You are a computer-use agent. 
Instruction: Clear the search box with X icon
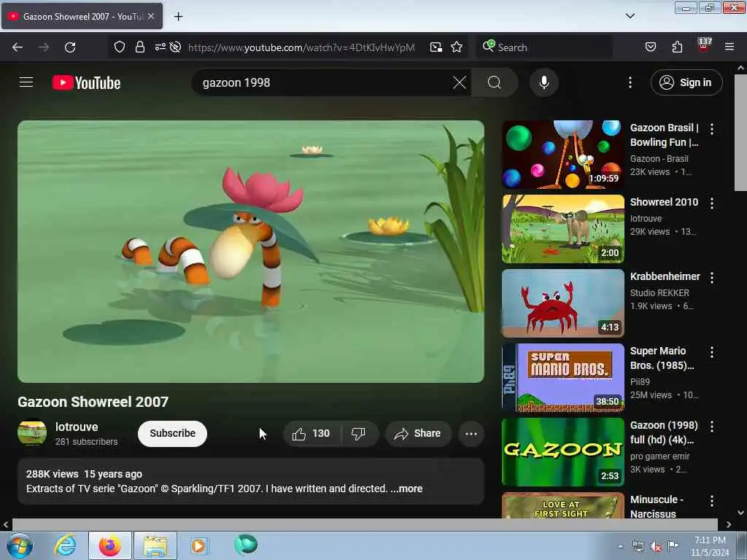(x=460, y=83)
